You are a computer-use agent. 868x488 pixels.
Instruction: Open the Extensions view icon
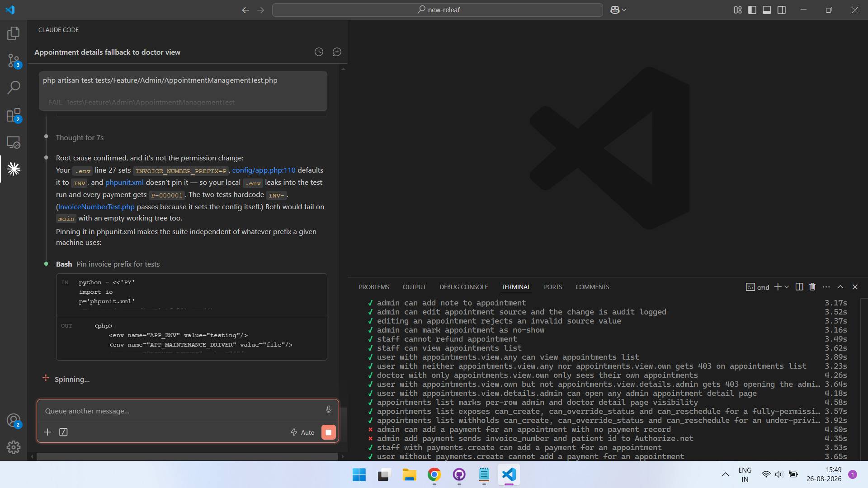click(x=14, y=115)
